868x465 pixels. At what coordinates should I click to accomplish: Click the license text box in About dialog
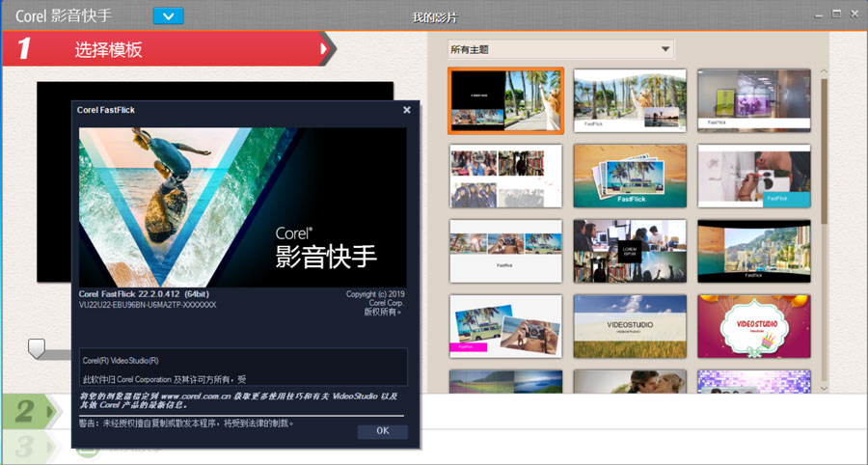[x=243, y=368]
